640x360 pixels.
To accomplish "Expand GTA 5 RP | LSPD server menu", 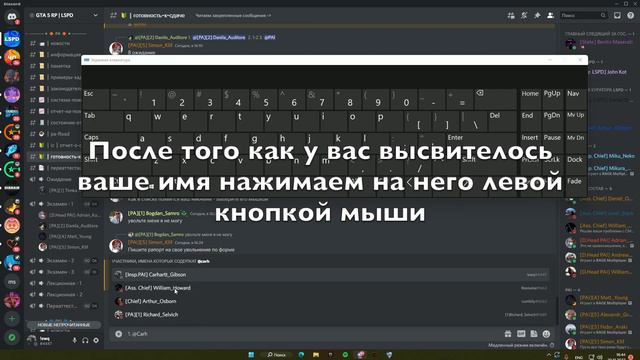I will (x=65, y=16).
